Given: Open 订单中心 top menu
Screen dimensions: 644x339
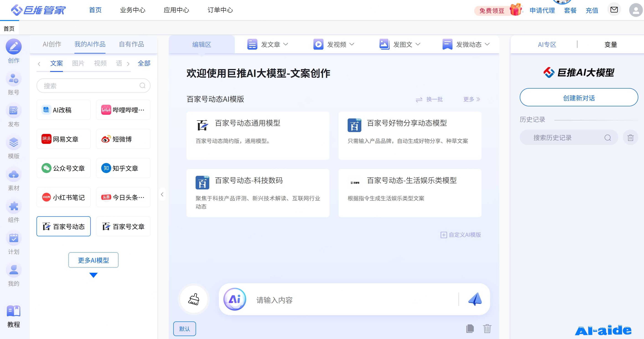Looking at the screenshot, I should (x=220, y=10).
